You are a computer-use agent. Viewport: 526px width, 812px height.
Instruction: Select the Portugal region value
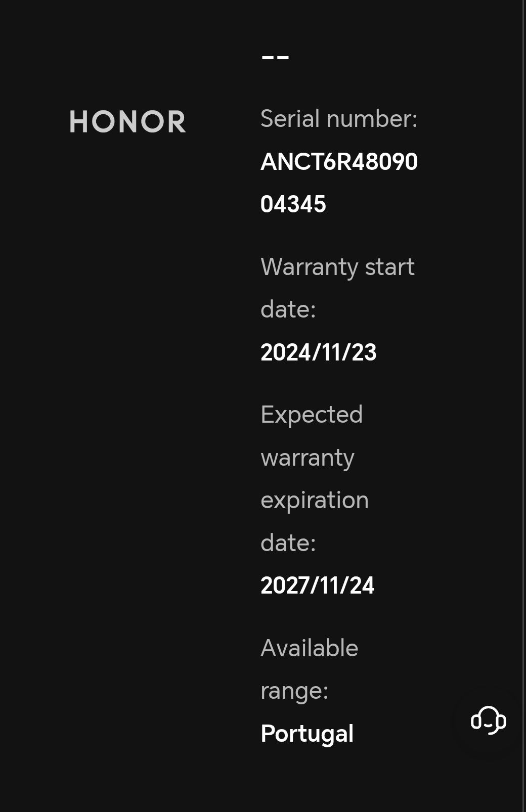click(307, 734)
